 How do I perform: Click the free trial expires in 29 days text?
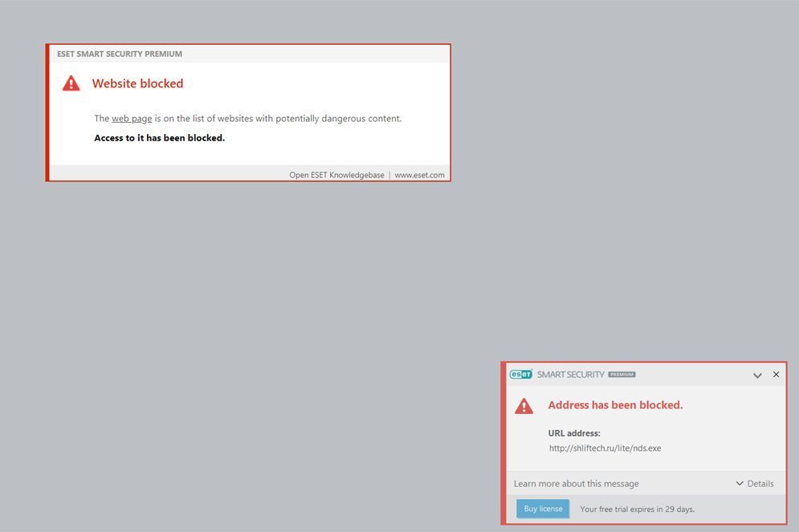(637, 509)
